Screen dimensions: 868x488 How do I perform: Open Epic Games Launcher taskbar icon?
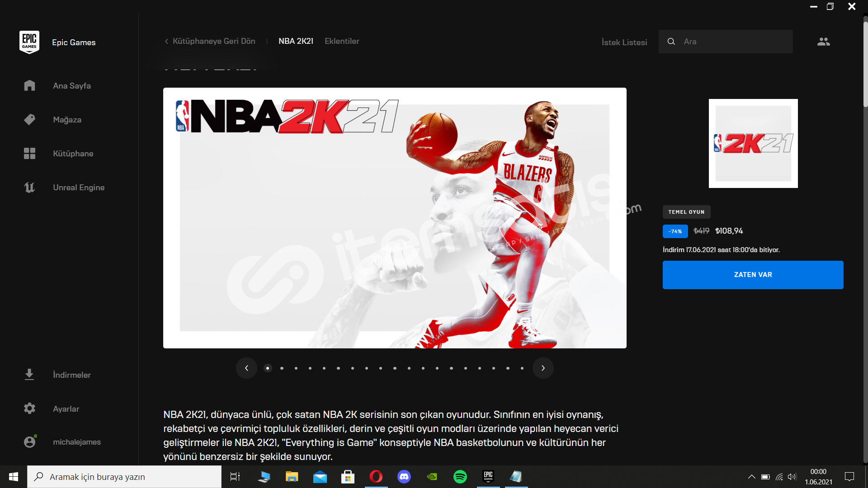click(488, 477)
